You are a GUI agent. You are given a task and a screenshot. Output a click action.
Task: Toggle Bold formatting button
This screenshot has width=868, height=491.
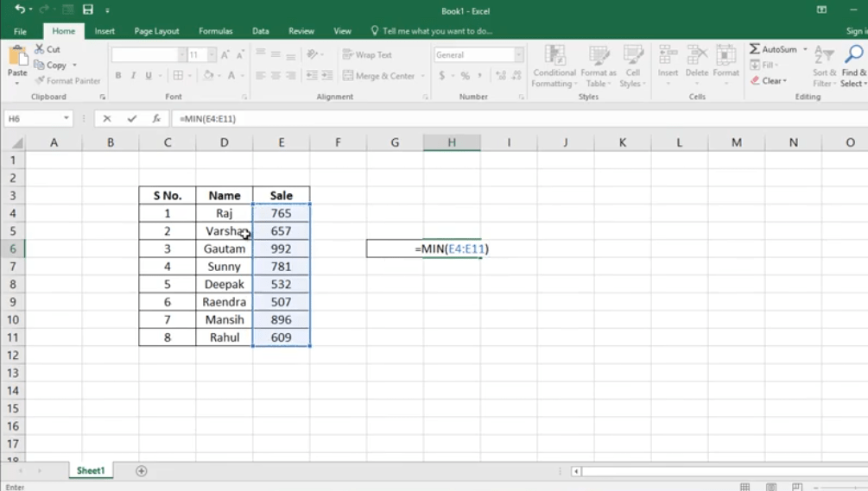coord(118,76)
